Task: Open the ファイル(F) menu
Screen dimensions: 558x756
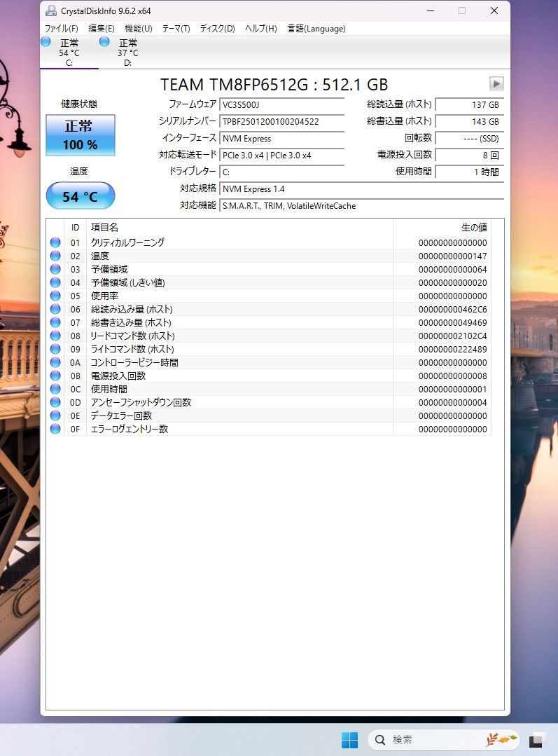Action: tap(61, 29)
